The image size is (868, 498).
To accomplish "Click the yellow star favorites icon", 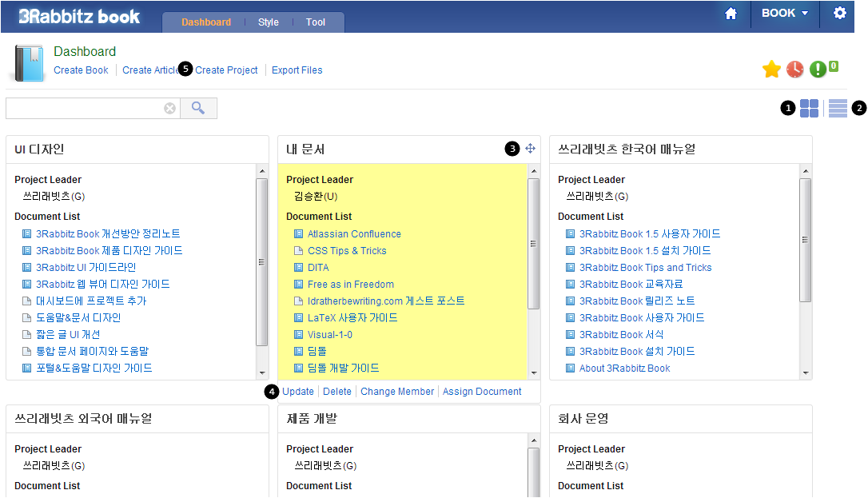I will tap(771, 70).
